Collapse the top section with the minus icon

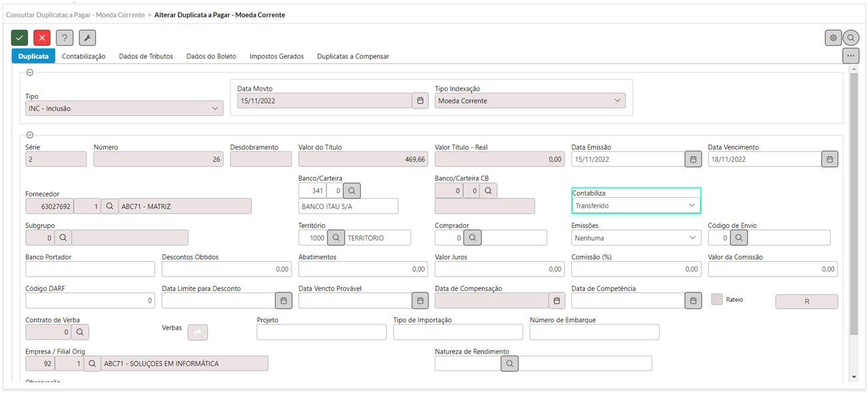[x=30, y=73]
